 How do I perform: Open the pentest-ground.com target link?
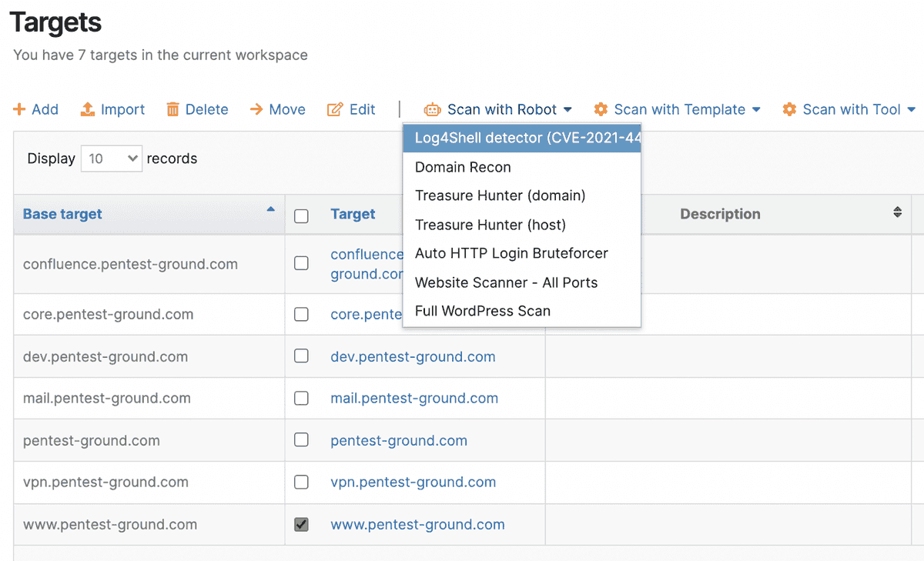tap(399, 440)
